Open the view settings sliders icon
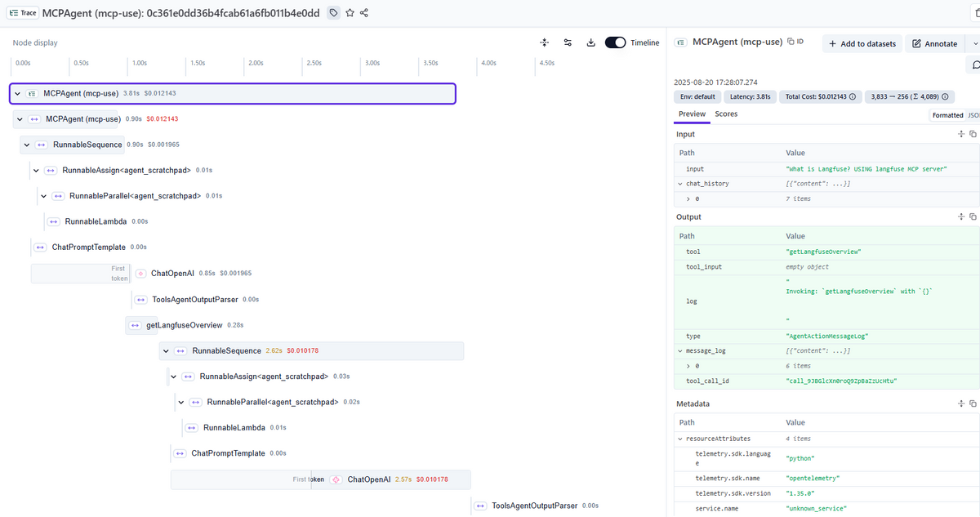Image resolution: width=980 pixels, height=517 pixels. [568, 42]
